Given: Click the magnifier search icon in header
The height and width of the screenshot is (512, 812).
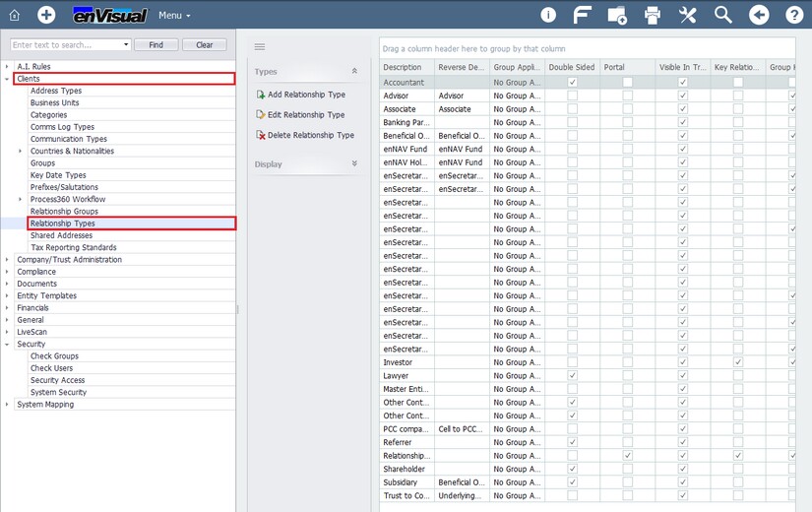Looking at the screenshot, I should tap(723, 15).
